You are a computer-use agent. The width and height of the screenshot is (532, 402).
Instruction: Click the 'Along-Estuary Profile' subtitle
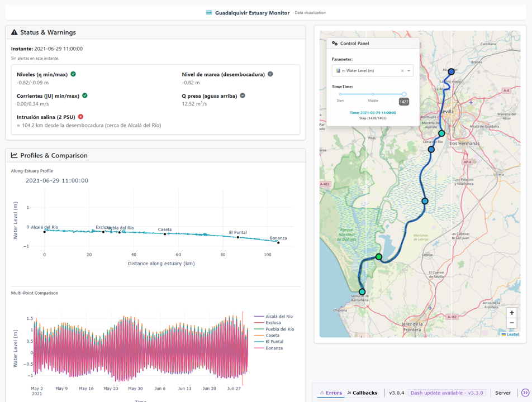[x=32, y=171]
